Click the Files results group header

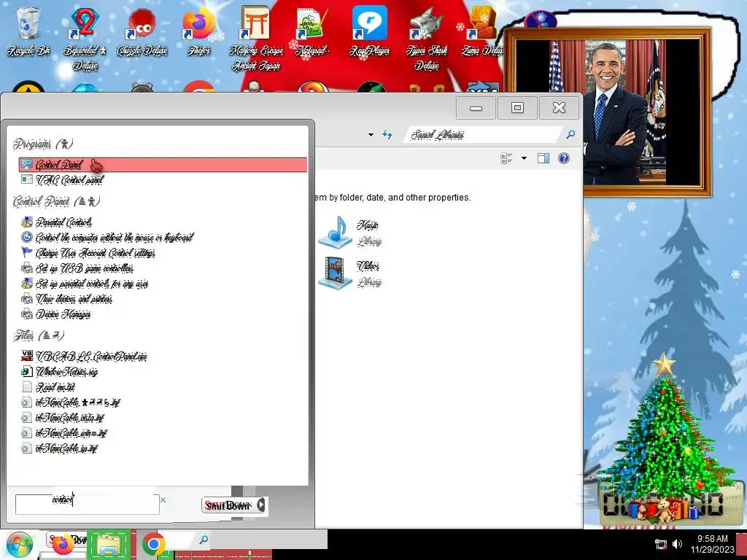[x=39, y=335]
